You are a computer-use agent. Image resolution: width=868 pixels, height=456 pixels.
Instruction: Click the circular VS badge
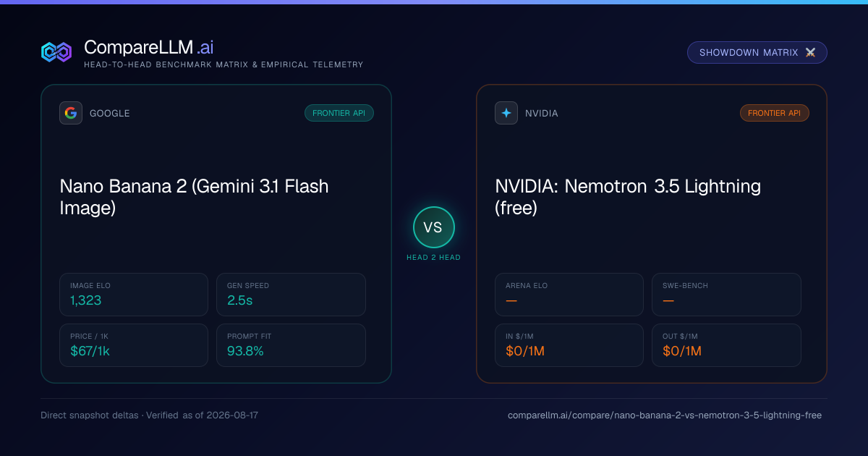(x=433, y=227)
